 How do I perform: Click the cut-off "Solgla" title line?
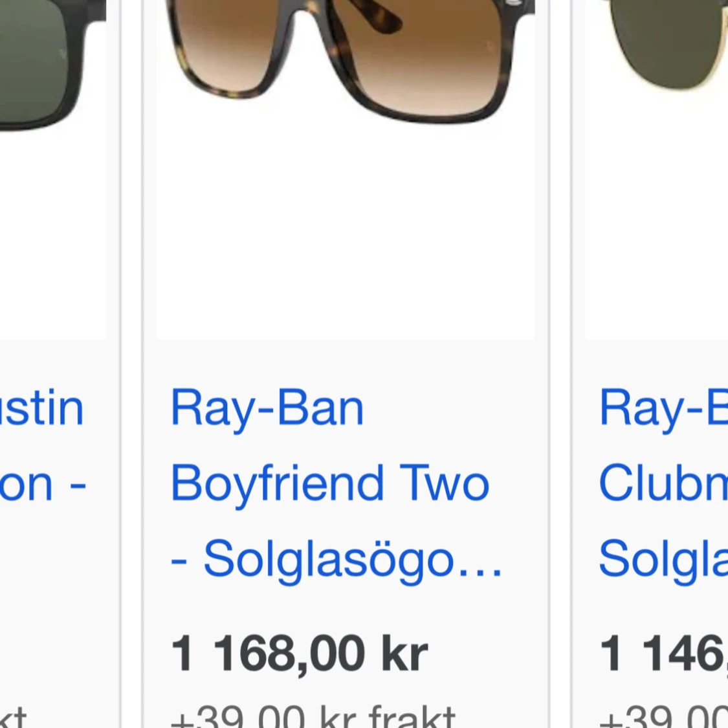click(x=663, y=560)
